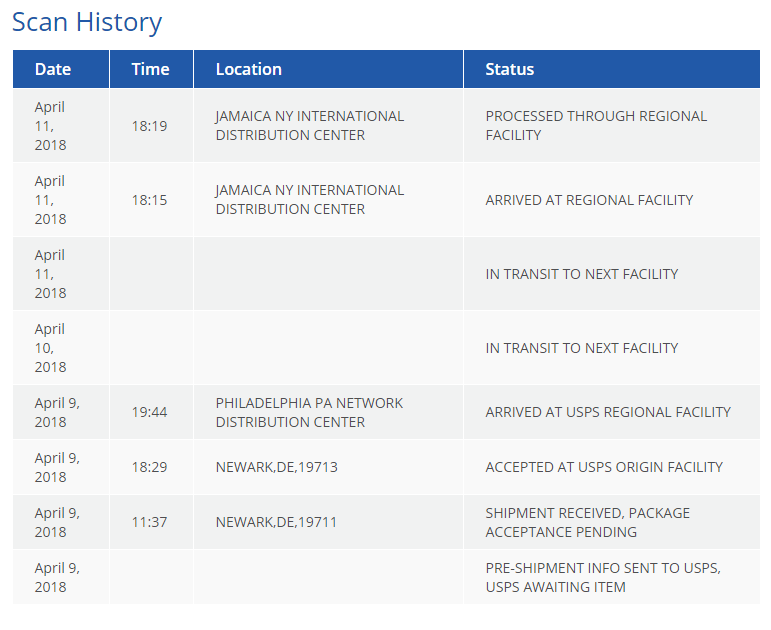Select the 11:37 time cell
771x630 pixels.
(149, 522)
